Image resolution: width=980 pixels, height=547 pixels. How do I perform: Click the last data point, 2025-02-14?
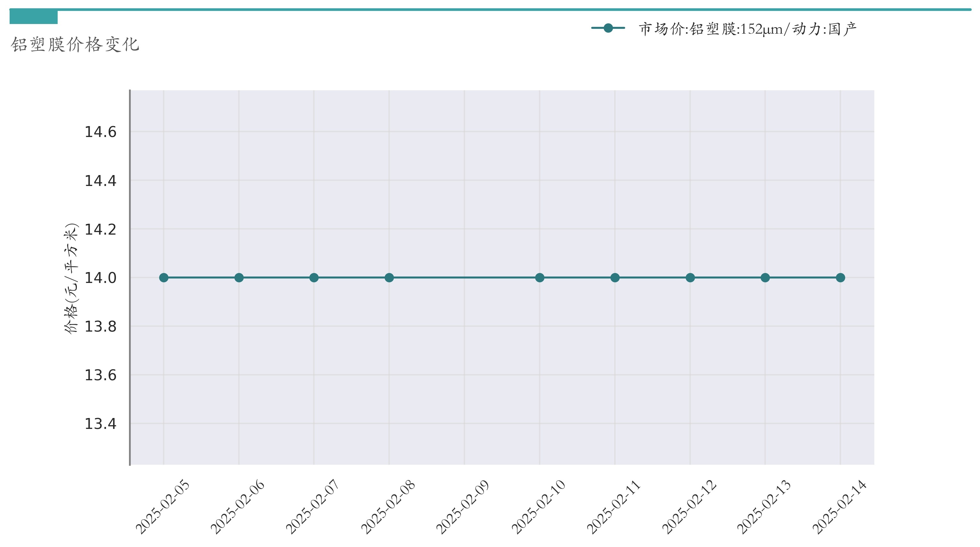pyautogui.click(x=840, y=278)
